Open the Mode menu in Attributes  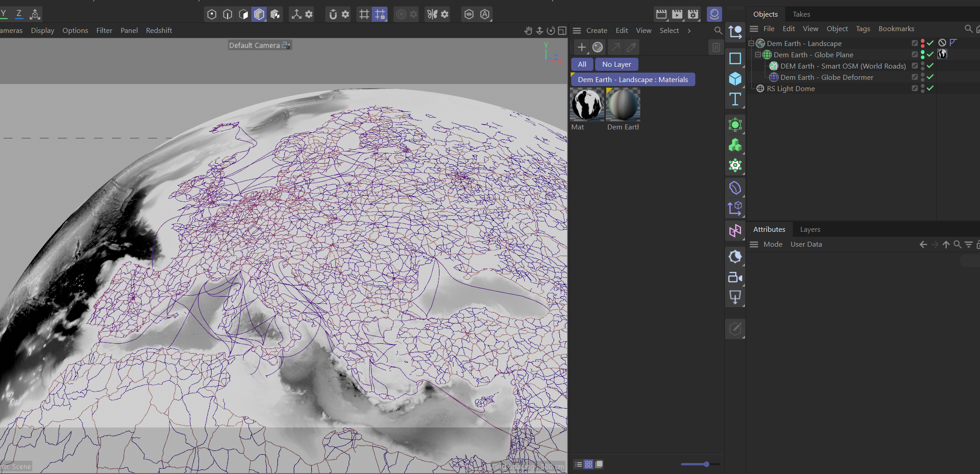(x=773, y=244)
